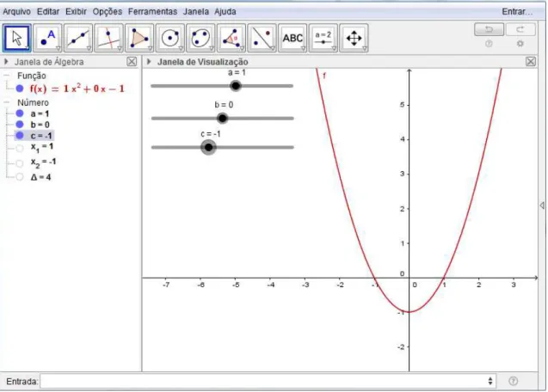Open the Ajuda menu
The width and height of the screenshot is (548, 392).
(x=225, y=11)
